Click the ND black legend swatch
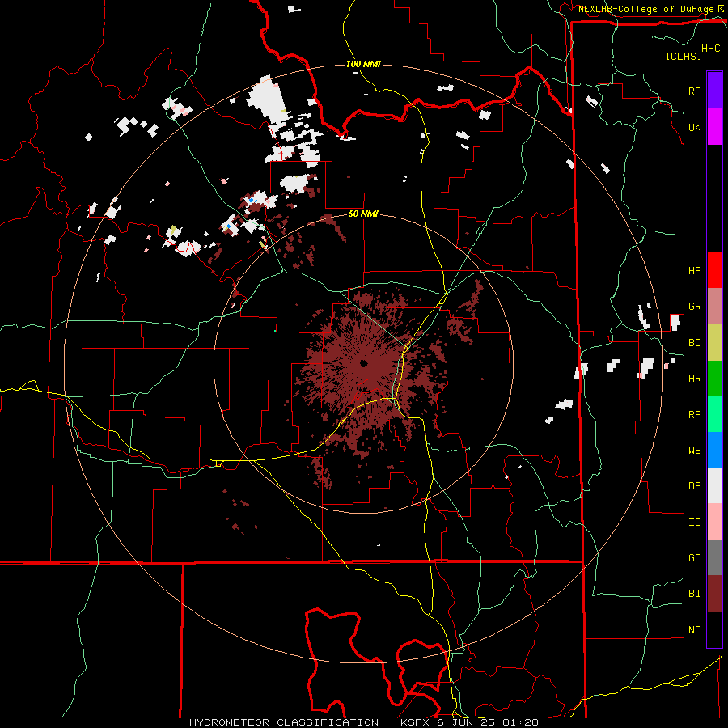 714,629
